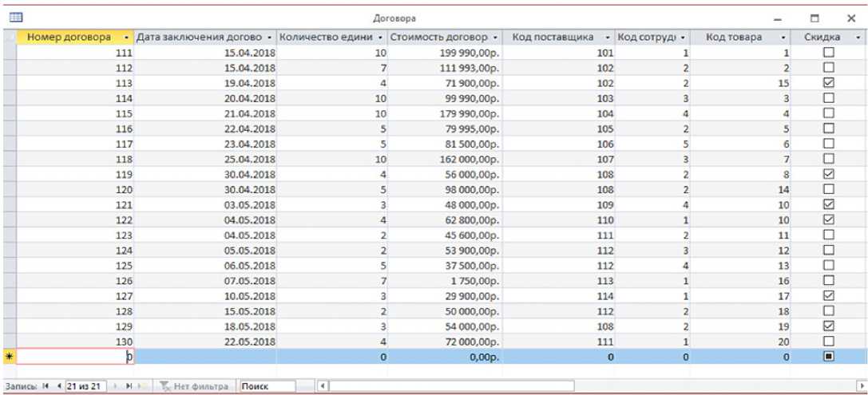The image size is (868, 395).
Task: Open Номер договора column dropdown arrow
Action: 127,37
